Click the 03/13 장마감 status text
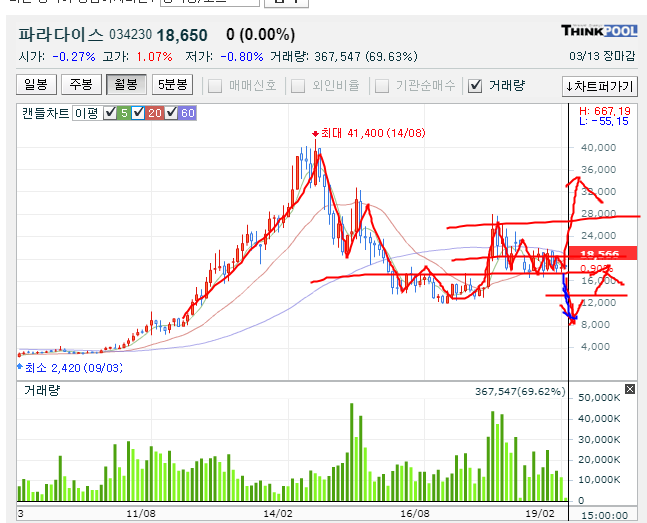Screen dimensions: 647x523 click(x=602, y=56)
